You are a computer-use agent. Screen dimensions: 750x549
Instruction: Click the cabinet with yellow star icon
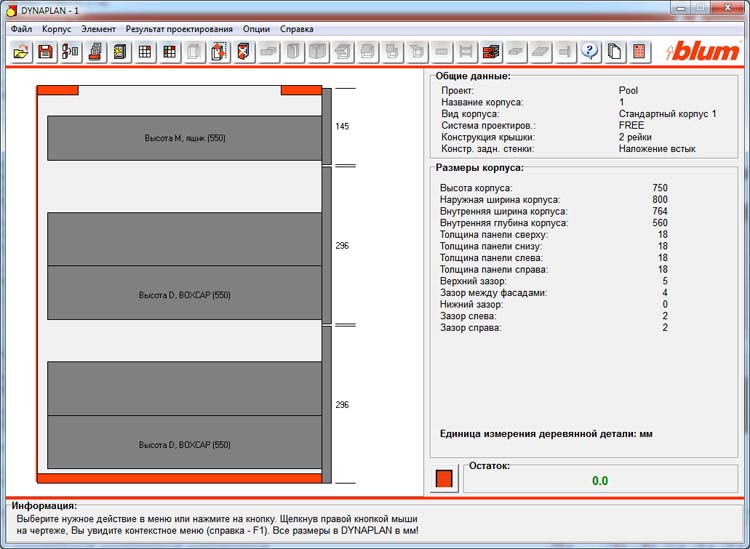120,51
